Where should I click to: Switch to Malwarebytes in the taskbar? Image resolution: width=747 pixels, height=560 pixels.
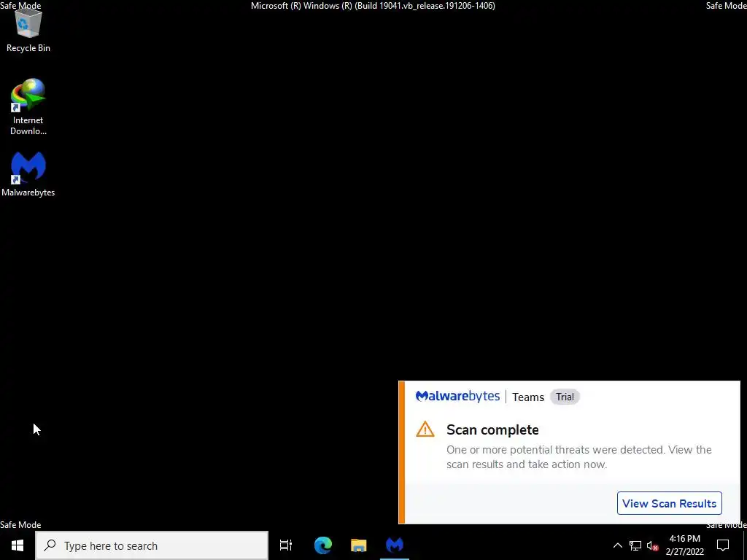pos(395,545)
